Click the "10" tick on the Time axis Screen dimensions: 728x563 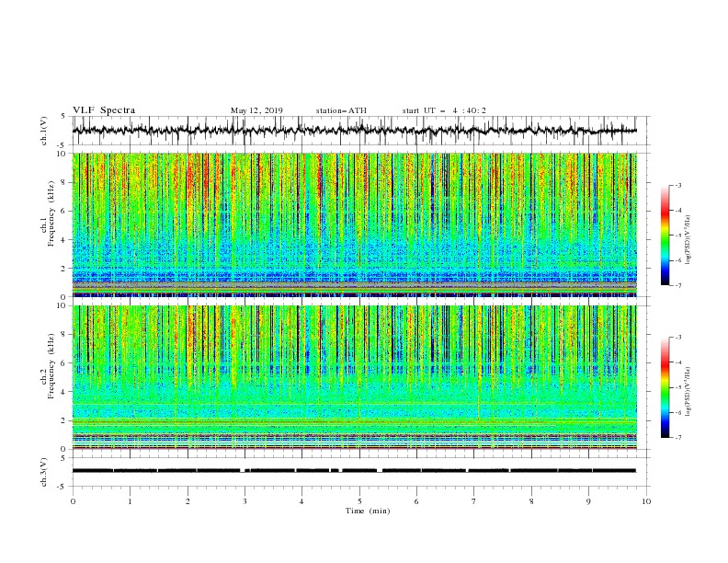(646, 501)
